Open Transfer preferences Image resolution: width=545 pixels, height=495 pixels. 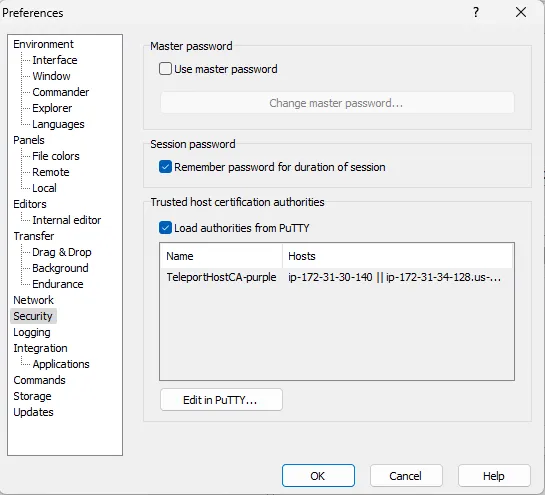point(34,236)
